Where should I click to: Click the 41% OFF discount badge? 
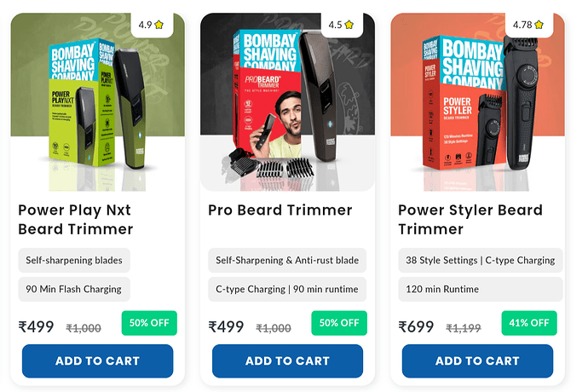528,323
